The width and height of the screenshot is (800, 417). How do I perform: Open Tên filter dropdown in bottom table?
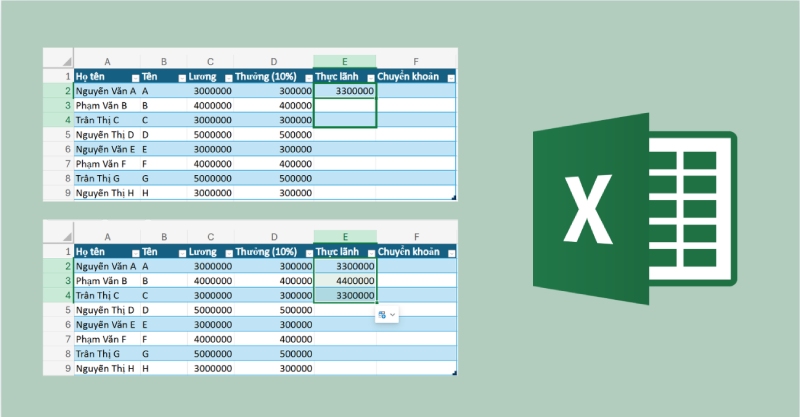183,253
